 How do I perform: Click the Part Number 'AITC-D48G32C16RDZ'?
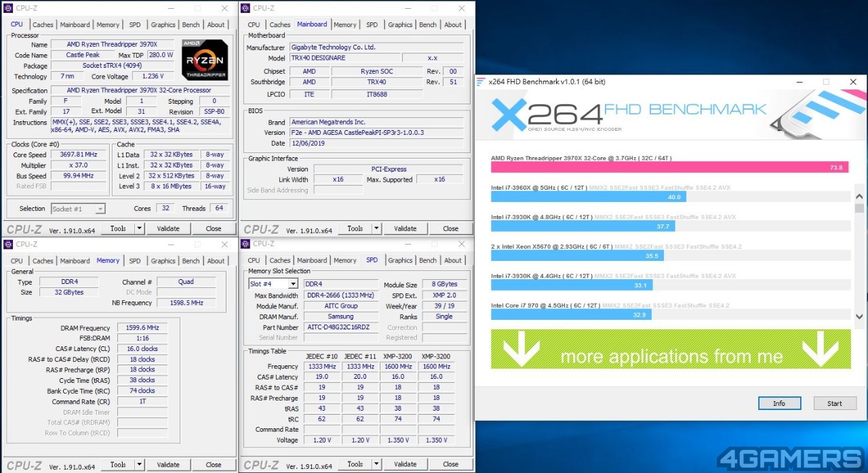click(x=341, y=327)
